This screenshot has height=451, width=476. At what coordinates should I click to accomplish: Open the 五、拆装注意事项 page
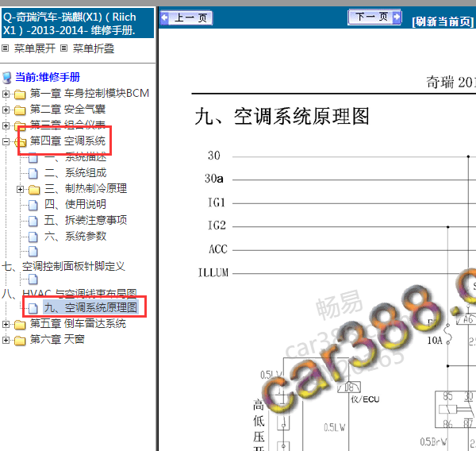[x=86, y=220]
